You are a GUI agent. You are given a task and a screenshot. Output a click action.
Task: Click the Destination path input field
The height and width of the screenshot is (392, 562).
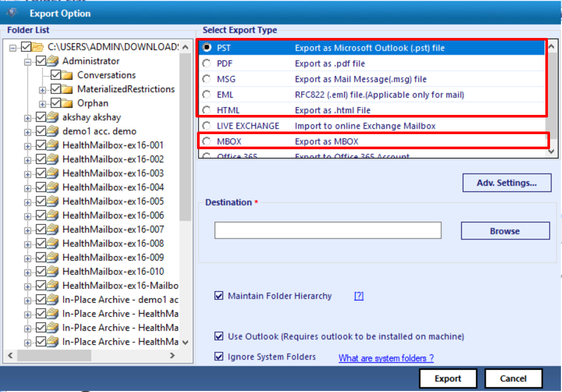point(328,230)
